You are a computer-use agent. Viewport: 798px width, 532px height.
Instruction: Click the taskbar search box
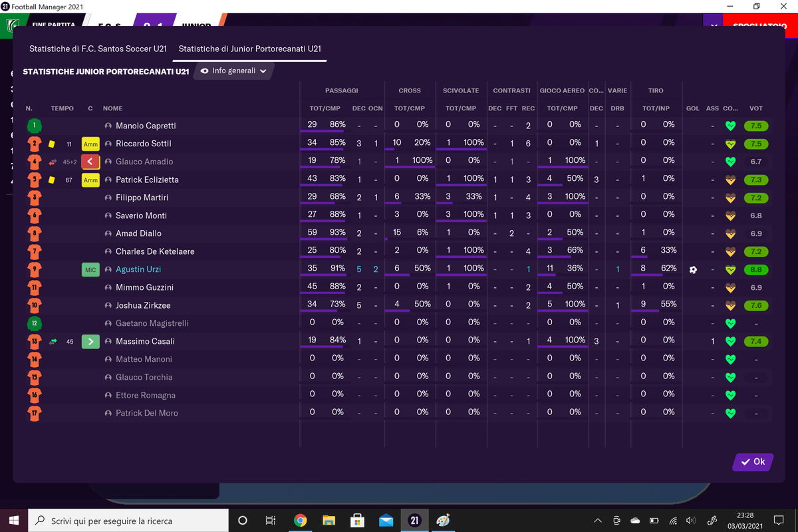[x=129, y=520]
